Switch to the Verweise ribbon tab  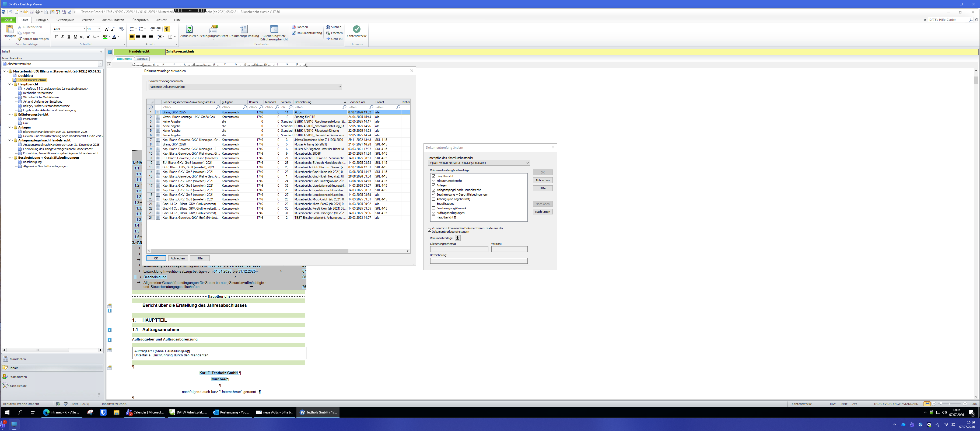88,20
